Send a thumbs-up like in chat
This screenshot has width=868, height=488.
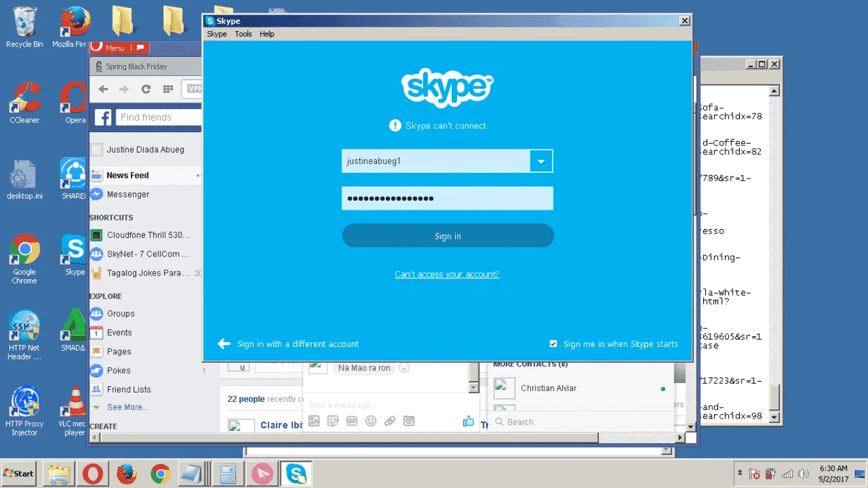tap(468, 421)
